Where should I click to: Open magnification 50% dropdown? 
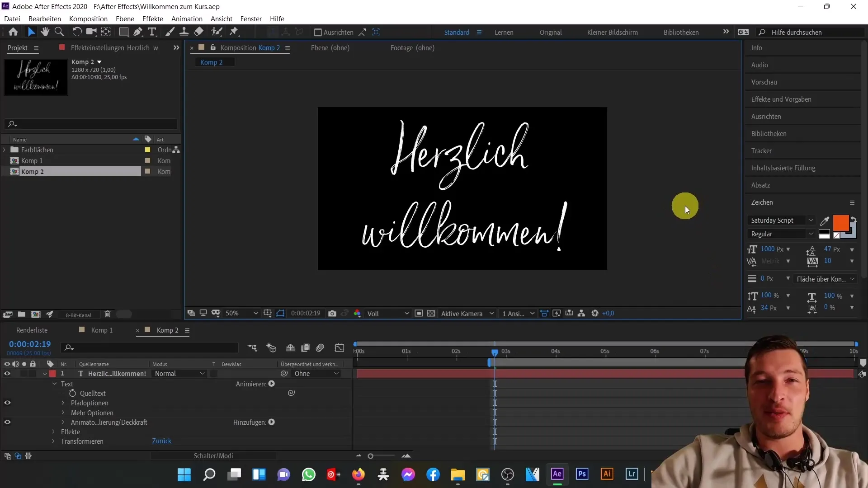[x=241, y=313]
